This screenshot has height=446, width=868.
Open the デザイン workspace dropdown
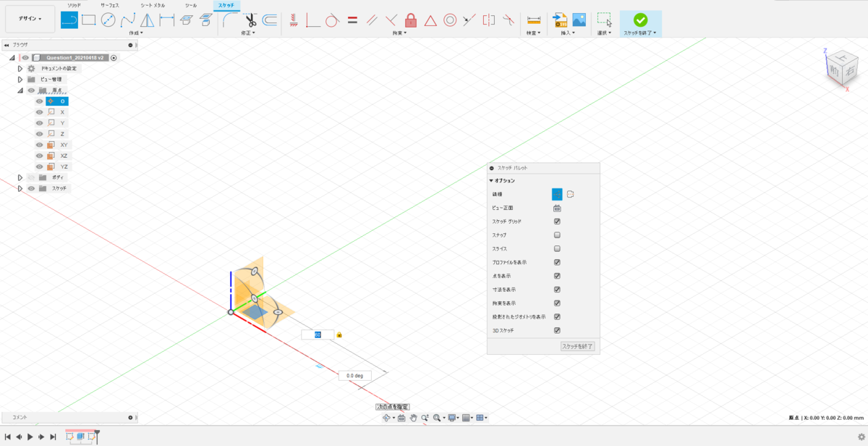pos(30,19)
